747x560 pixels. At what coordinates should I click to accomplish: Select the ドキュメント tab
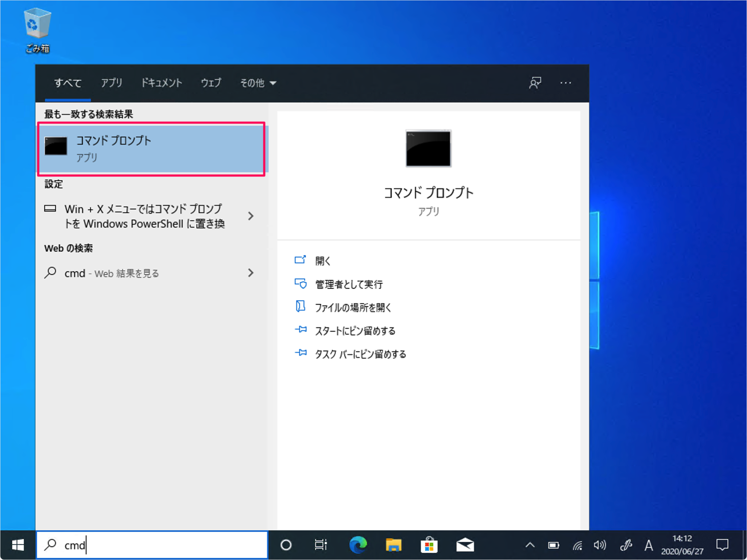pos(162,83)
